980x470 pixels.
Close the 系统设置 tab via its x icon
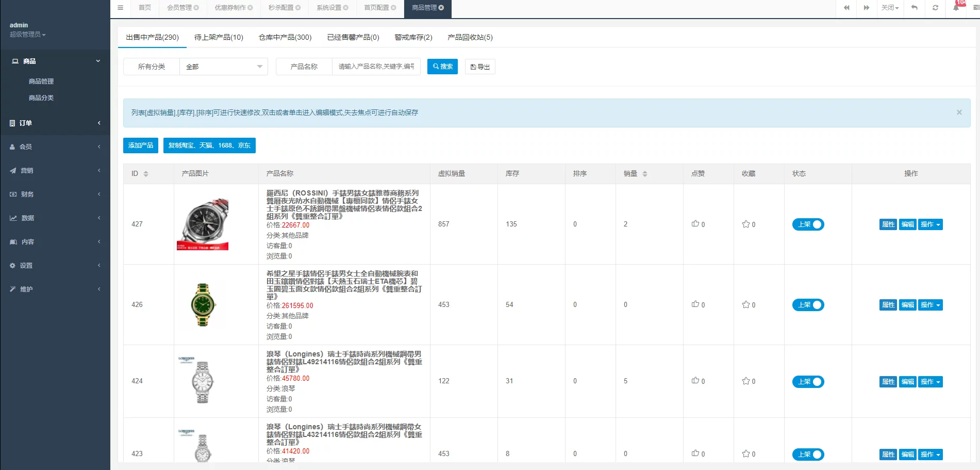346,8
